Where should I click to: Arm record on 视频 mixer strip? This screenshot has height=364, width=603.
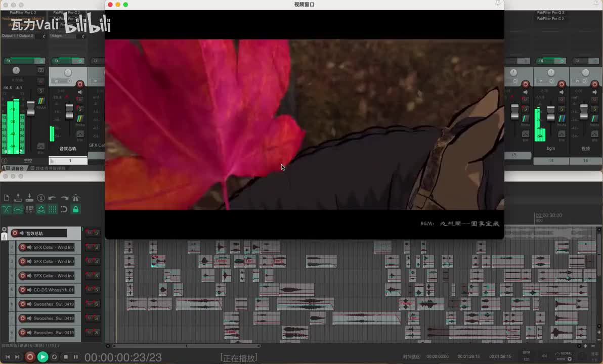(x=594, y=84)
